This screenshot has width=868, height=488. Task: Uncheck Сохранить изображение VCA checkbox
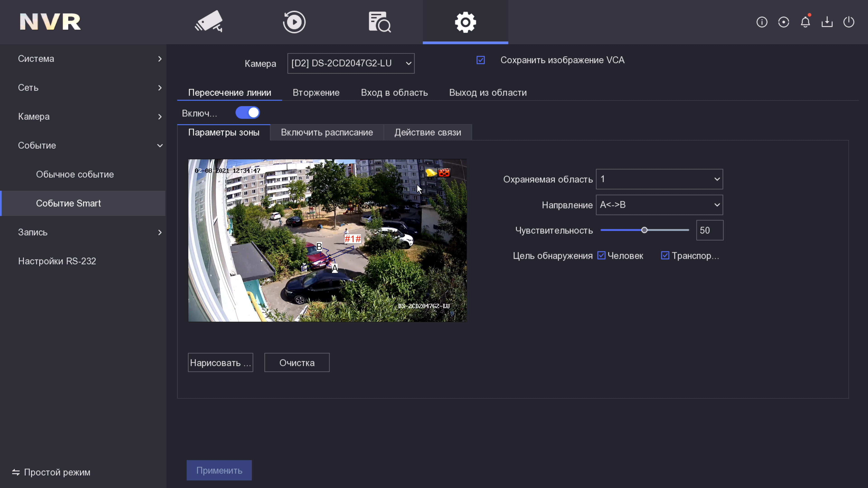(481, 60)
